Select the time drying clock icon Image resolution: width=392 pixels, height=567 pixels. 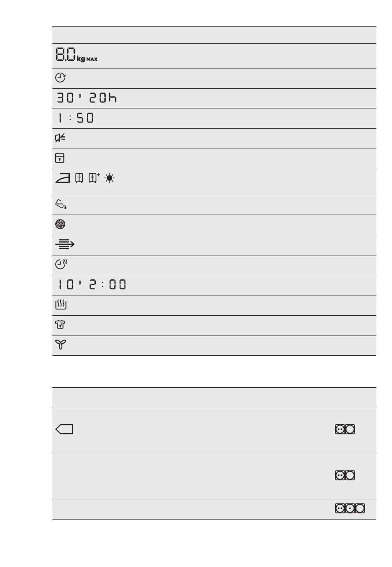coord(61,265)
